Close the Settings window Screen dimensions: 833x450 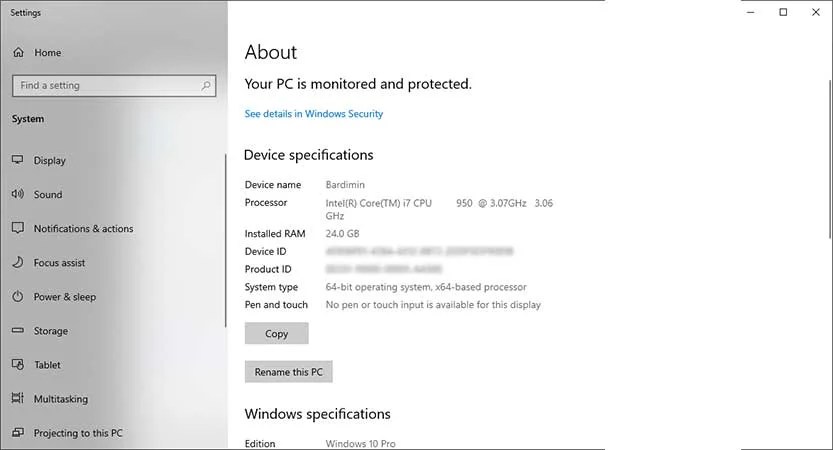tap(816, 12)
